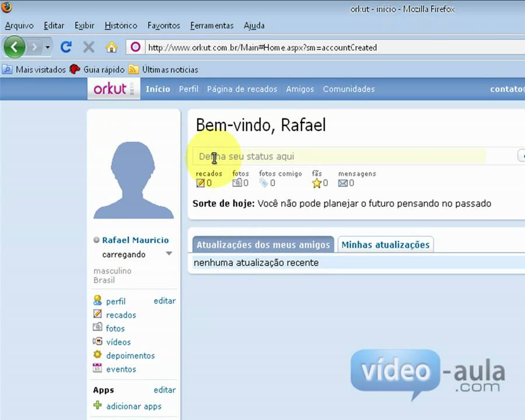The width and height of the screenshot is (525, 420).
Task: Open Amigos in the navigation bar
Action: tap(300, 89)
